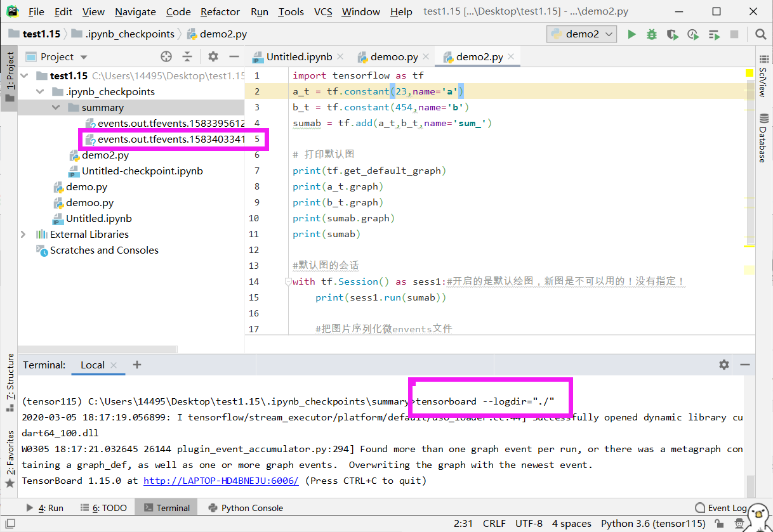This screenshot has width=773, height=532.
Task: Open the 1: Project side tab
Action: (x=9, y=77)
